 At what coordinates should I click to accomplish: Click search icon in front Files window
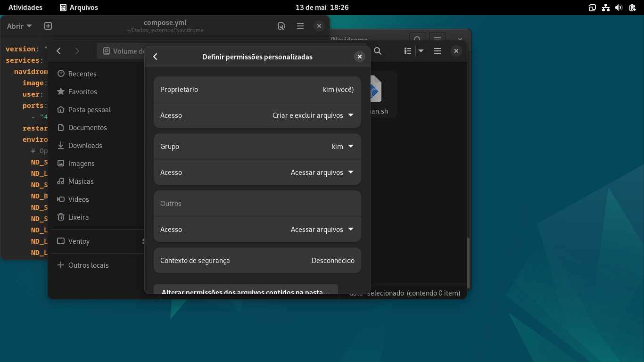point(378,51)
